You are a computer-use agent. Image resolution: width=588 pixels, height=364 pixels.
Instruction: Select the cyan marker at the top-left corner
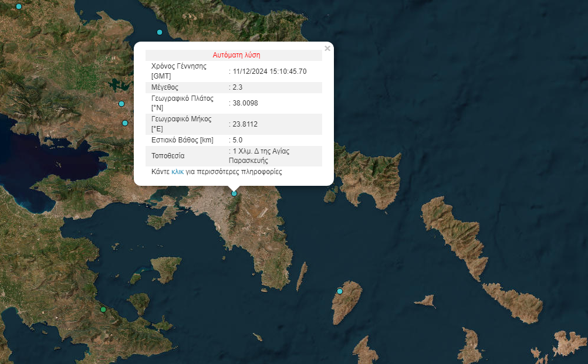19,6
